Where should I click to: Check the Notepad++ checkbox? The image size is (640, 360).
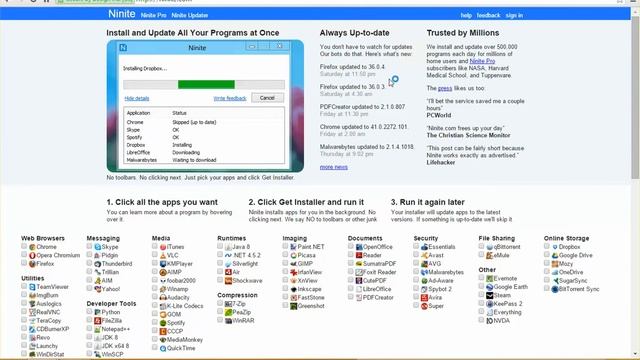coord(89,328)
